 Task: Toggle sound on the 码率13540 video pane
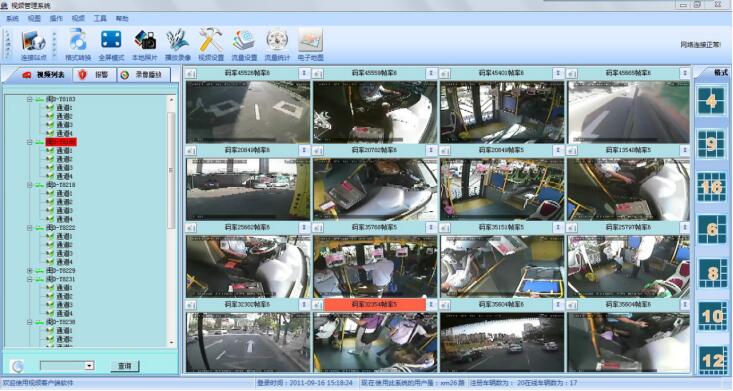pos(572,150)
